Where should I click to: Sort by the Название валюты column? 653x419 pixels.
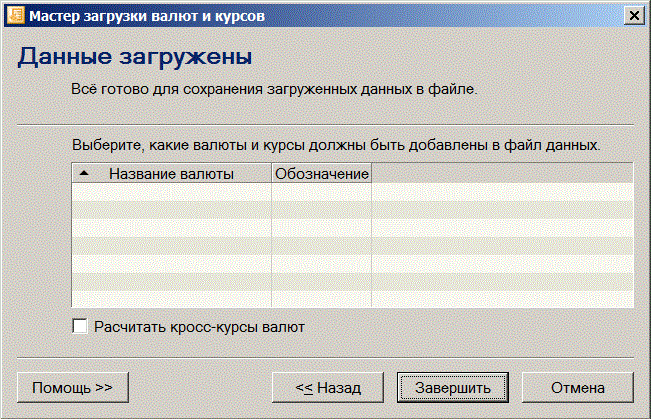171,173
